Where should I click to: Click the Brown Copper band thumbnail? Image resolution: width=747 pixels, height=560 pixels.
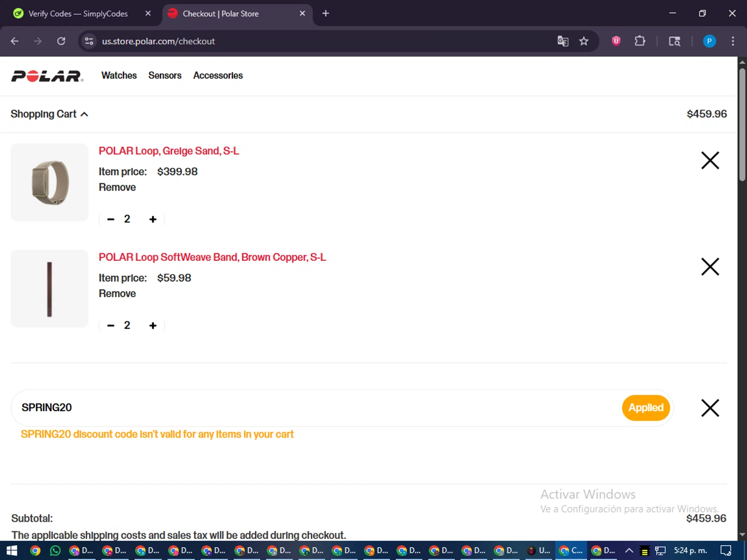(x=49, y=289)
